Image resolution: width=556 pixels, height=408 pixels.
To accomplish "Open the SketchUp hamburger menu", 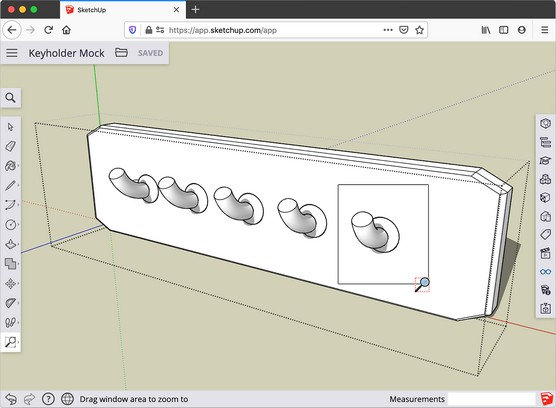I will tap(12, 53).
